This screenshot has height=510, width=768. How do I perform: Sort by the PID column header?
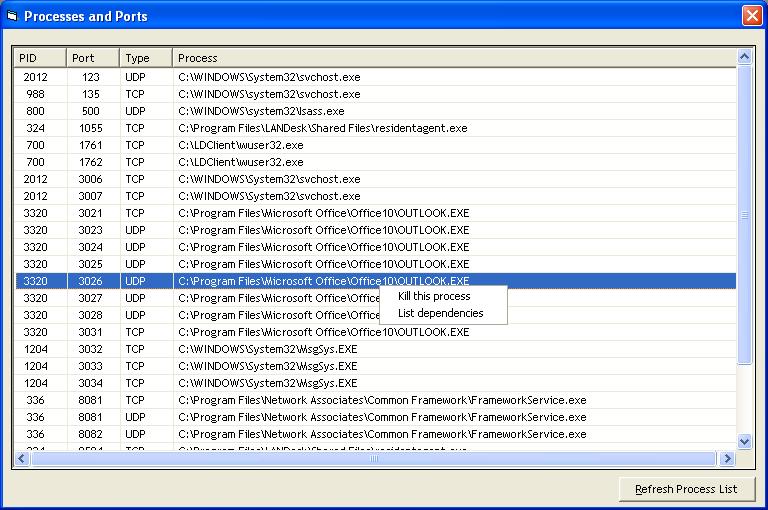(40, 58)
